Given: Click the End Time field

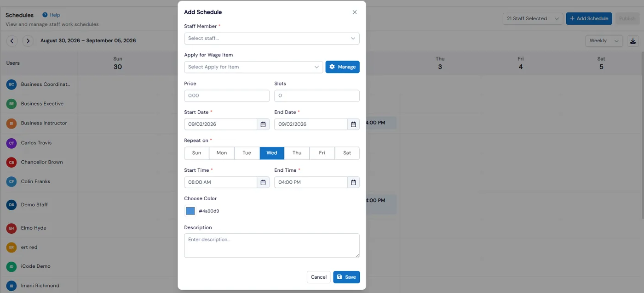Looking at the screenshot, I should click(x=311, y=182).
